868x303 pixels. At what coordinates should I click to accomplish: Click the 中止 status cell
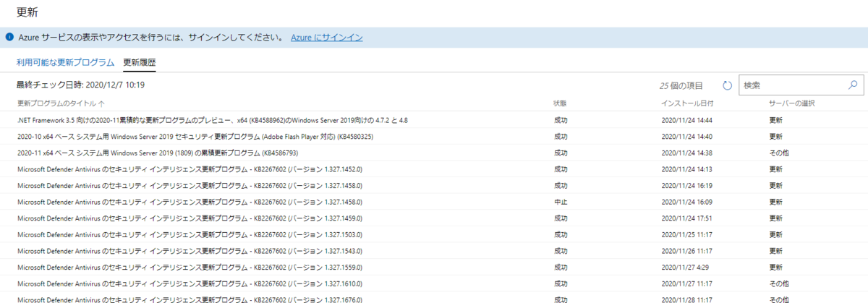(x=561, y=202)
